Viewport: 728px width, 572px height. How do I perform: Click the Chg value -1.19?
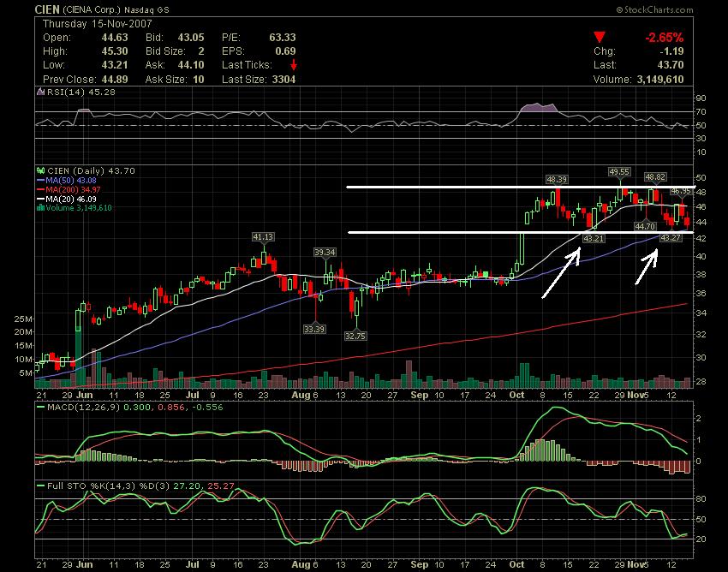pyautogui.click(x=671, y=51)
